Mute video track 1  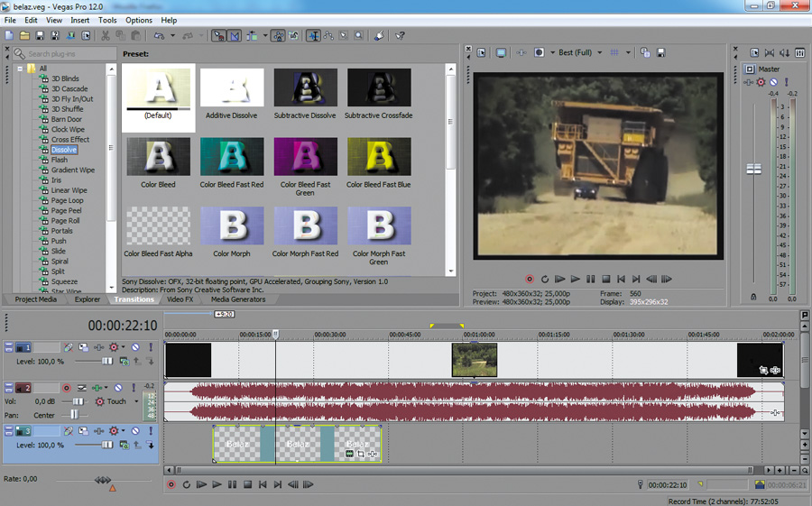135,347
